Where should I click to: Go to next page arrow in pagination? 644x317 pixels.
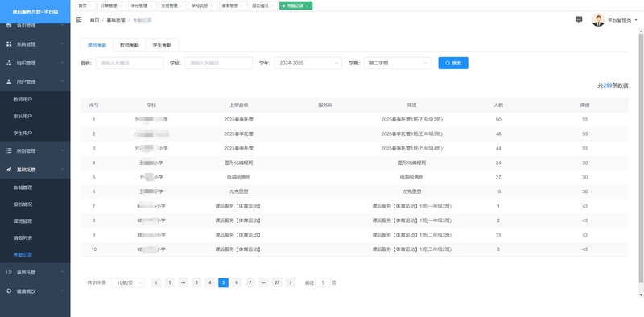pos(291,282)
